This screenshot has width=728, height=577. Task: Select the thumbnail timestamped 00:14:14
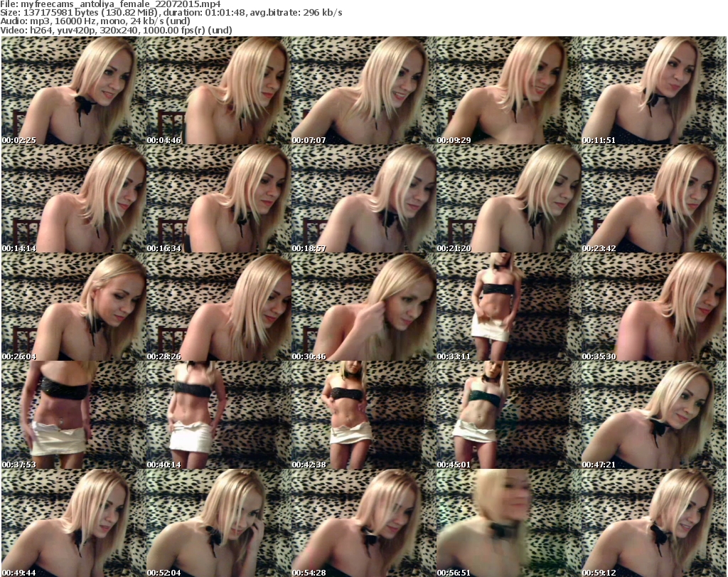(73, 198)
